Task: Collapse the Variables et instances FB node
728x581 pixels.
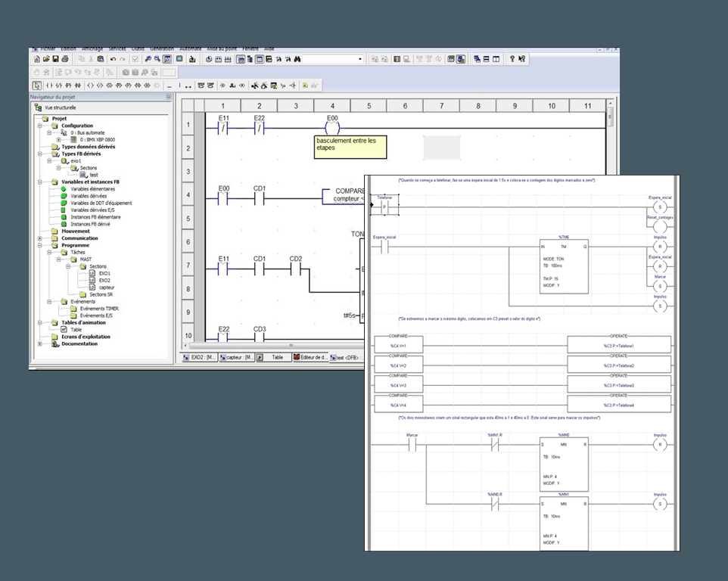Action: point(40,182)
